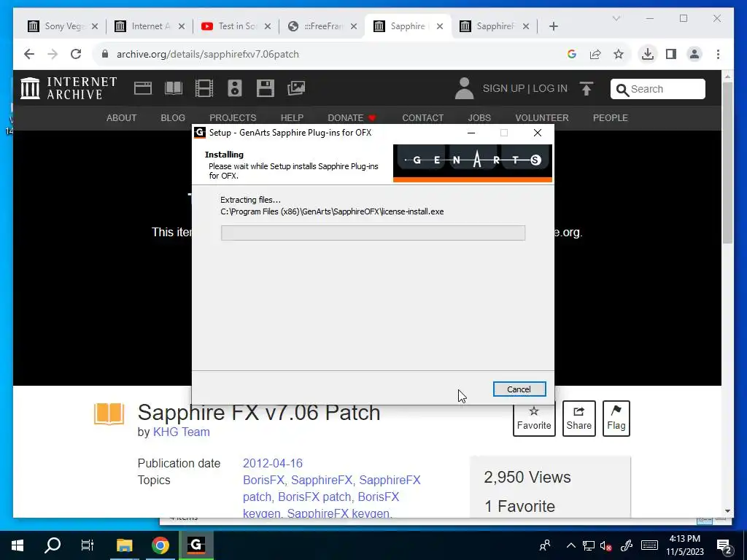
Task: Open the tab search chevron in Chrome
Action: 616,18
